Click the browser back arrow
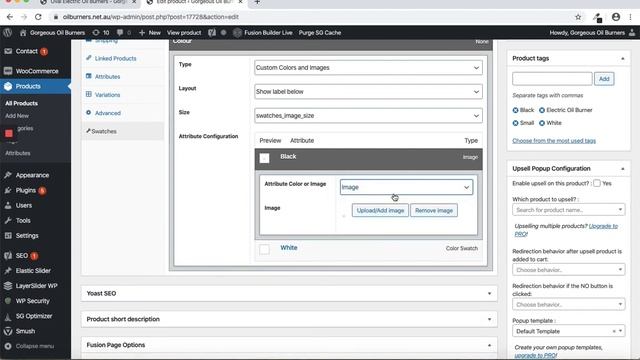Screen dimensions: 640x360 coord(10,17)
